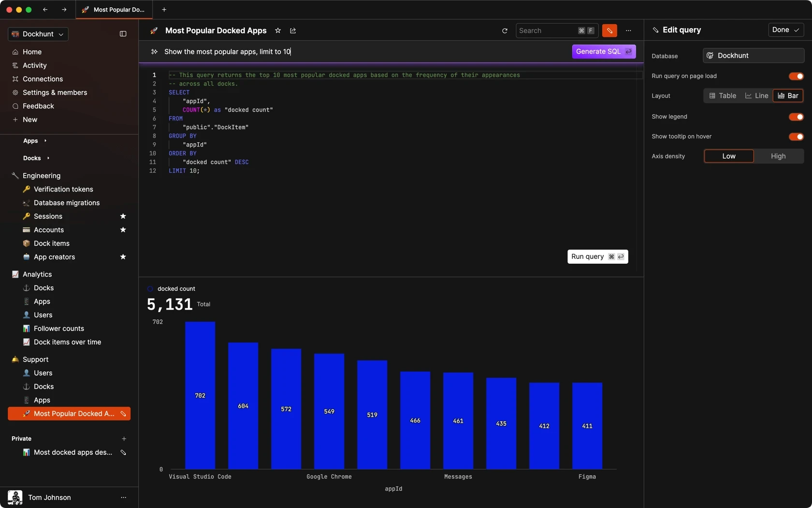Image resolution: width=812 pixels, height=508 pixels.
Task: Open Dock items under Engineering
Action: [52, 243]
